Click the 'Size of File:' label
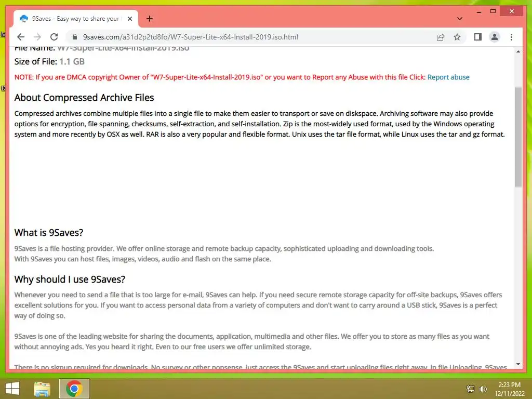 (36, 61)
